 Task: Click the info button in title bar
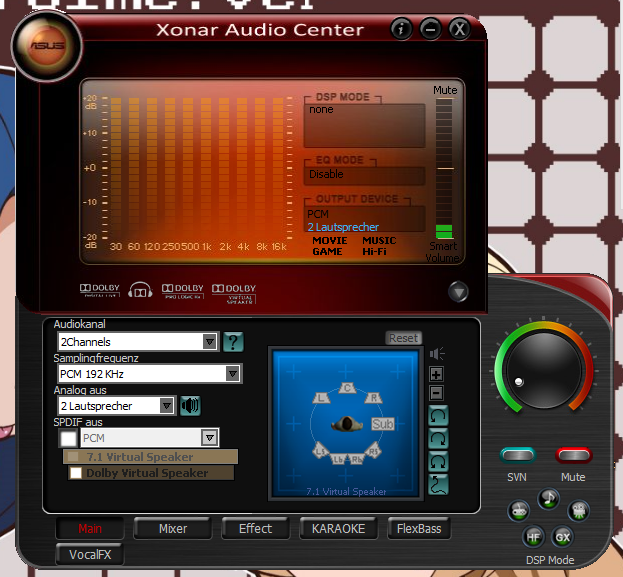pyautogui.click(x=403, y=29)
